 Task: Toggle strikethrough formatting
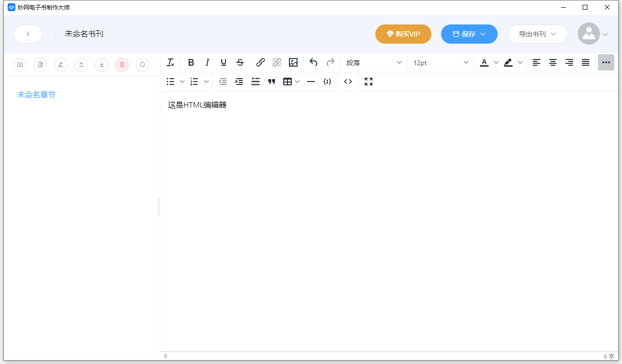pos(240,62)
